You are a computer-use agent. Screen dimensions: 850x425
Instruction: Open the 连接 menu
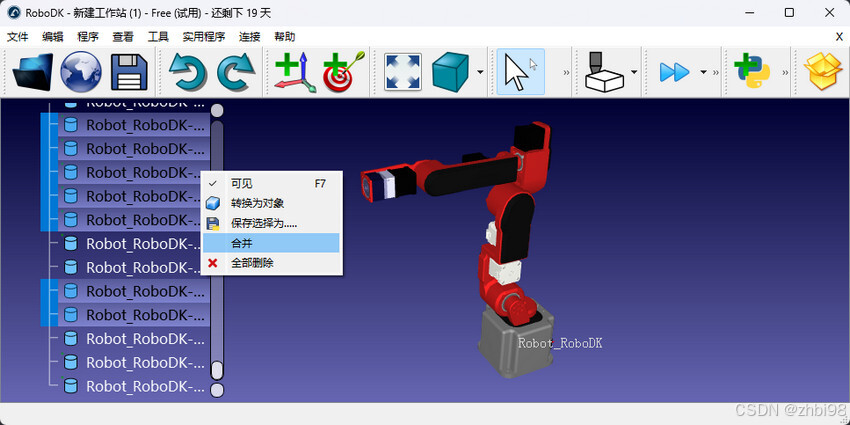[249, 37]
